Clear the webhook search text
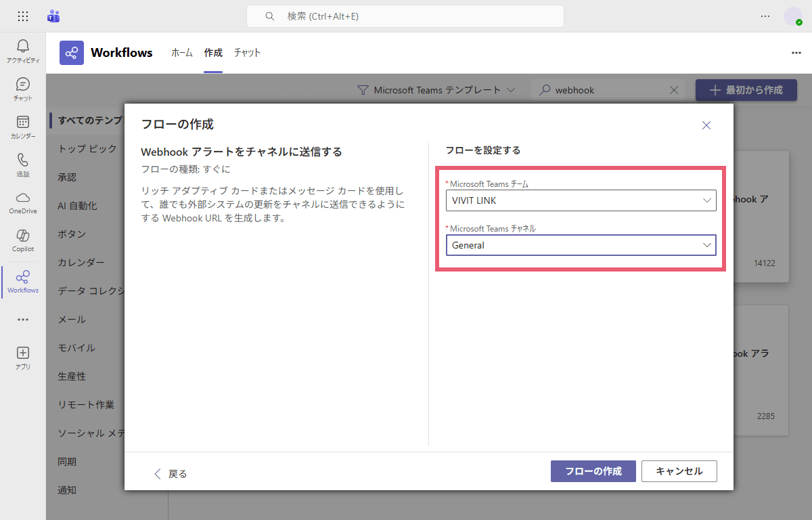812x520 pixels. coord(674,90)
